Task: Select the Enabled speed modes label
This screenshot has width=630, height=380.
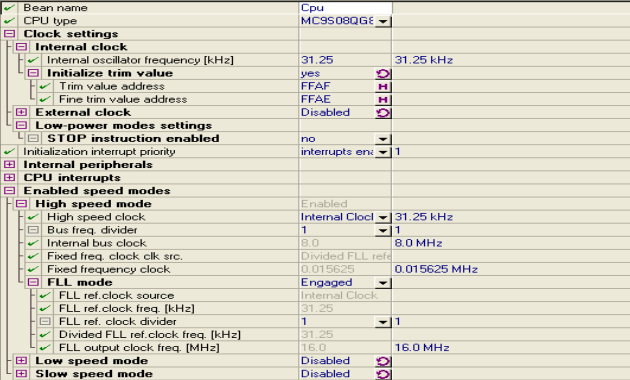Action: [x=97, y=191]
